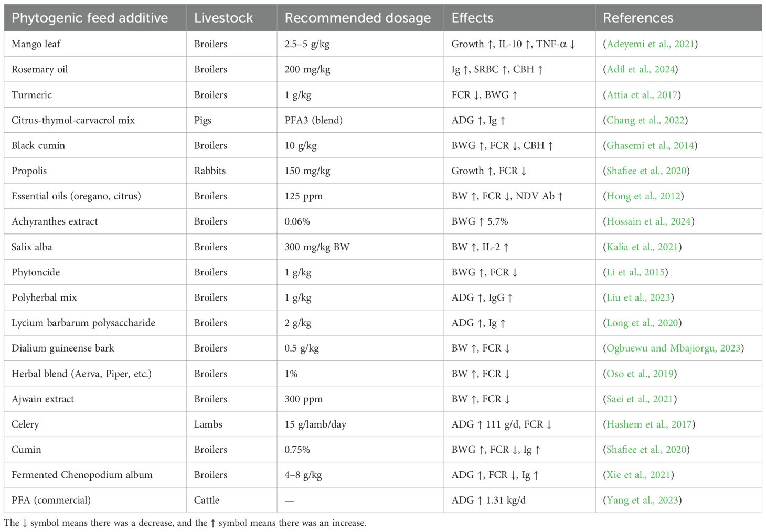766x532 pixels.
Task: Click the Ghasemi et al., 2014 citation
Action: click(650, 145)
